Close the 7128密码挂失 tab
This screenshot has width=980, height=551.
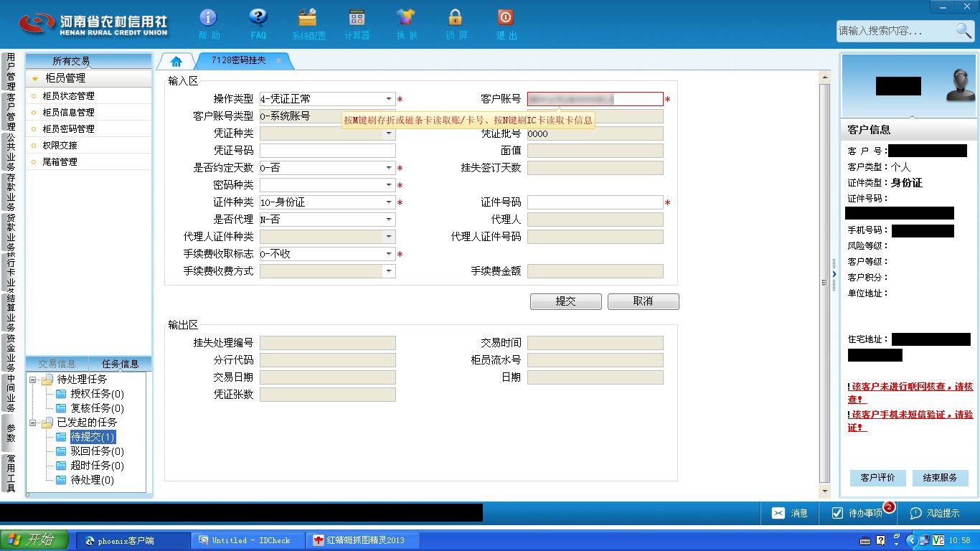(278, 61)
